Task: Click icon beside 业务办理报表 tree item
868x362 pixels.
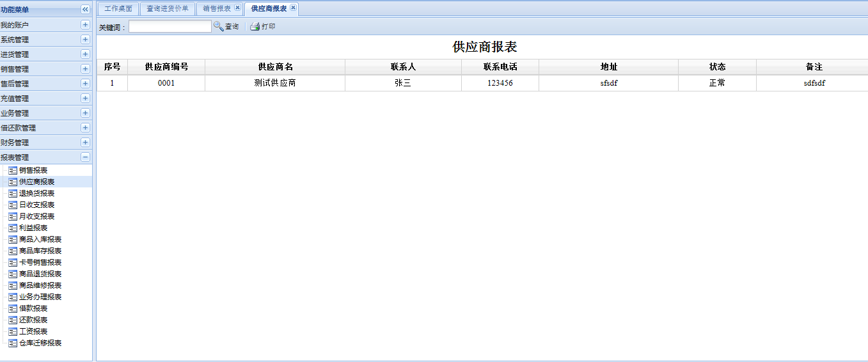Action: pos(13,297)
